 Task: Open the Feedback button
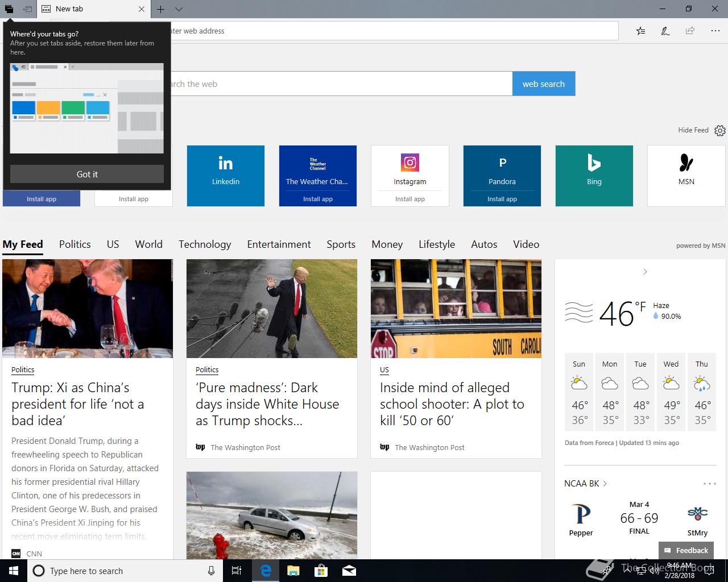(686, 550)
